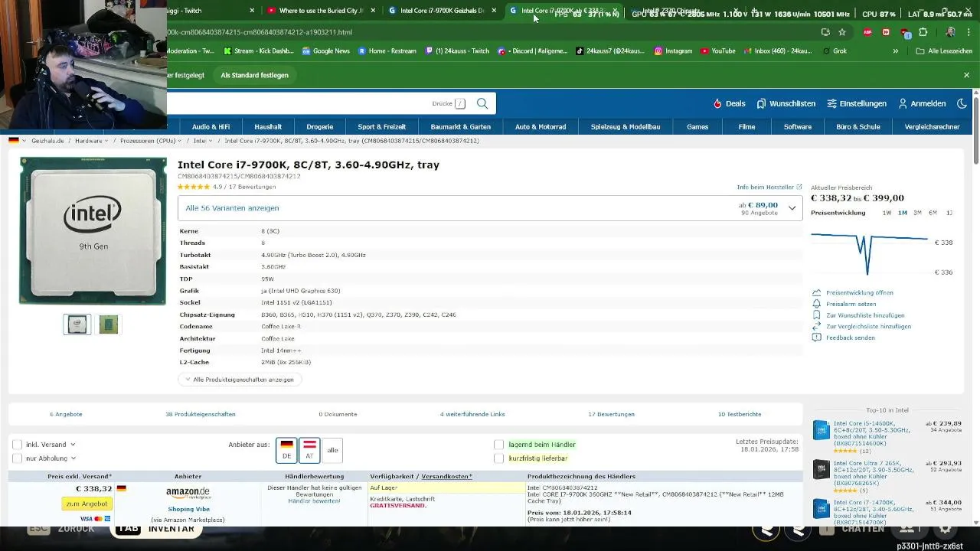Open Inbox (460) Gmail bookmark
Screen dimensions: 980x551
tap(777, 51)
